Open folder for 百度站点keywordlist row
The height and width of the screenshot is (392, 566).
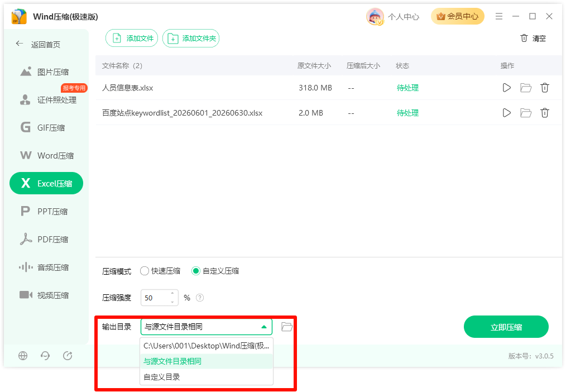(526, 113)
